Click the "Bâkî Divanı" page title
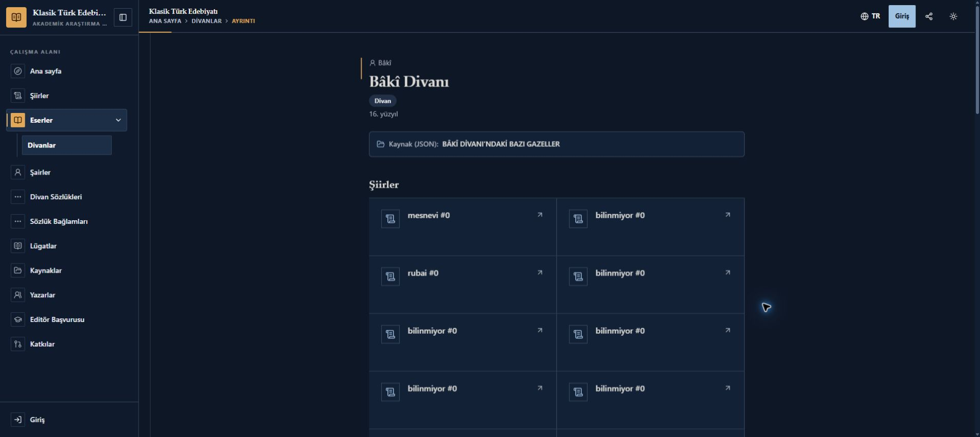The width and height of the screenshot is (980, 437). 409,82
